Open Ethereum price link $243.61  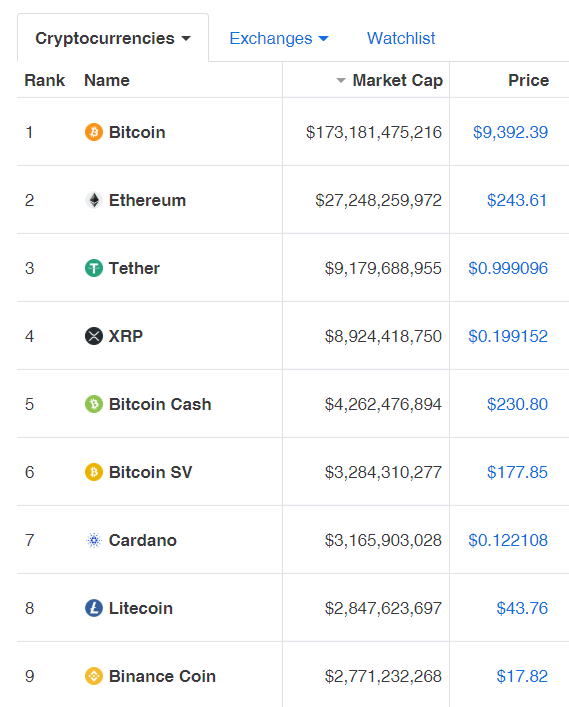pyautogui.click(x=517, y=200)
